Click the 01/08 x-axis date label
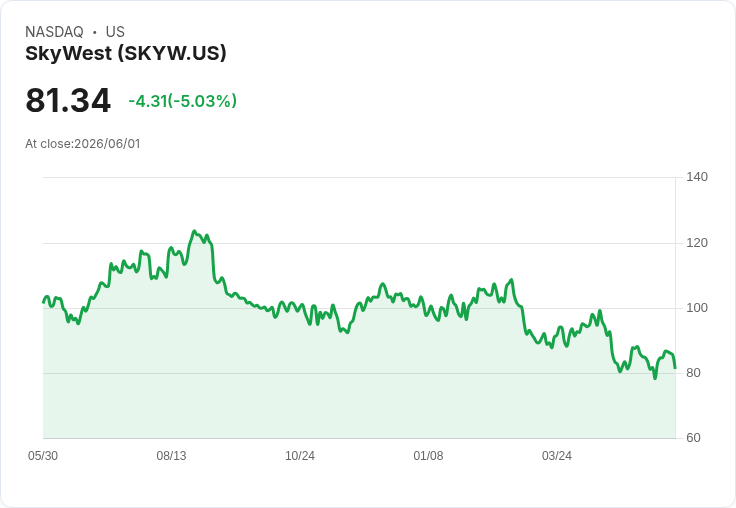Image resolution: width=736 pixels, height=508 pixels. [428, 455]
